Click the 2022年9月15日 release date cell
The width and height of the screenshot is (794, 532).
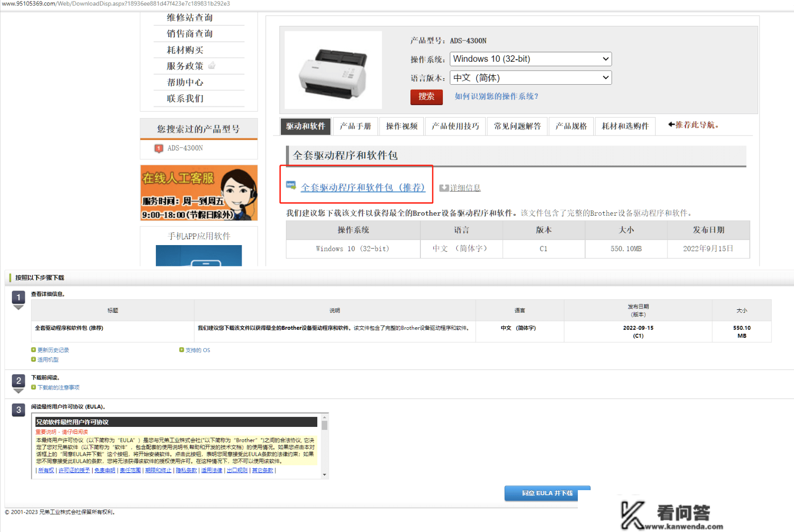(x=708, y=249)
